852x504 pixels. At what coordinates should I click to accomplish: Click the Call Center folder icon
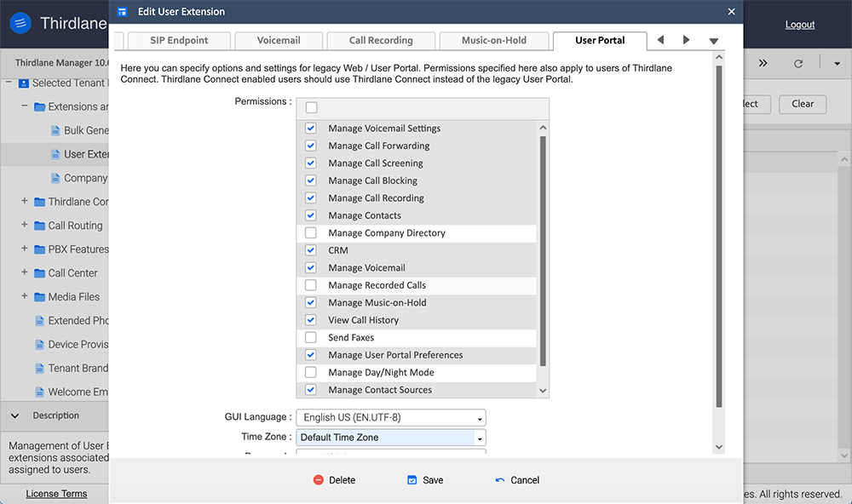tap(41, 272)
